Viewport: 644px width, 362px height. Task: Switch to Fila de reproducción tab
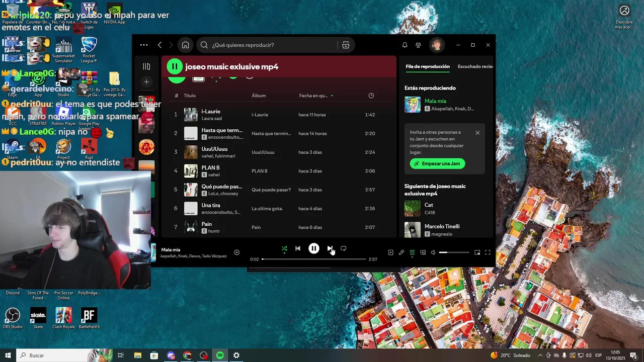[x=428, y=66]
